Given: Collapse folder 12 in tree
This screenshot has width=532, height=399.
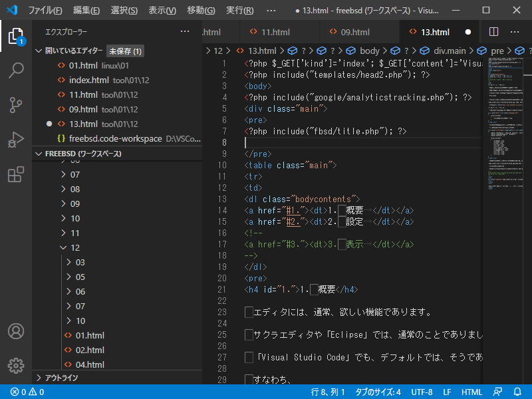Looking at the screenshot, I should [63, 247].
